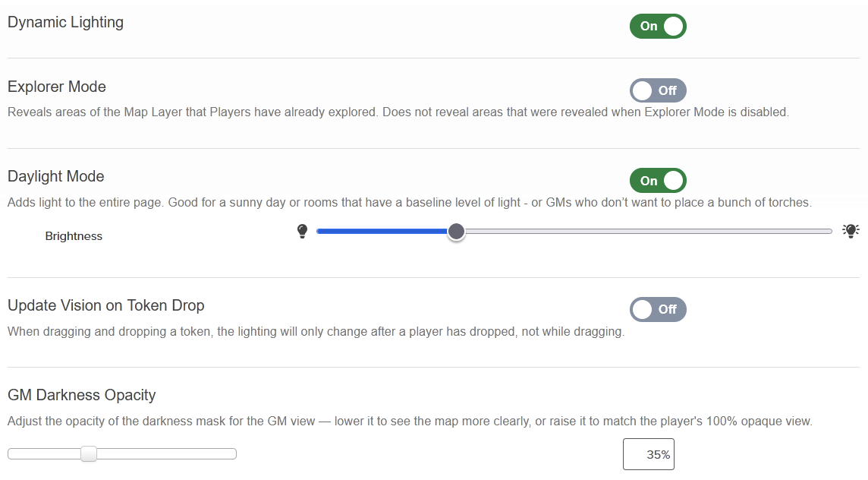
Task: Turn off the Dynamic Lighting switch
Action: tap(658, 26)
